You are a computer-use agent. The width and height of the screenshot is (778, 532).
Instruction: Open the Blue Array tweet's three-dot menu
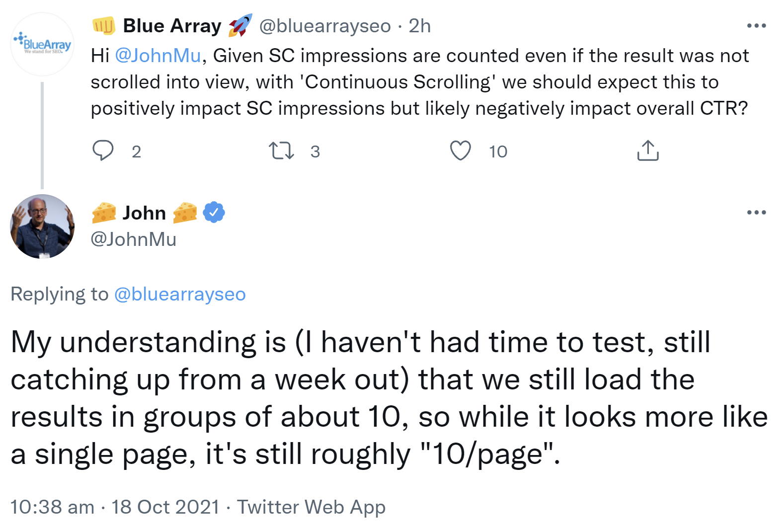pos(756,26)
